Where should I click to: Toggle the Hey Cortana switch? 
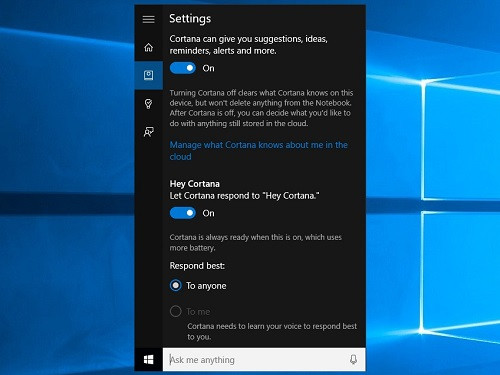click(183, 213)
